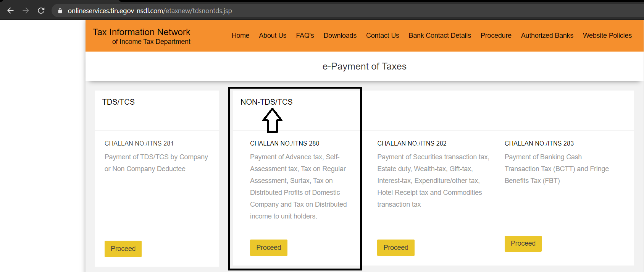Proceed with Challan ITNS 282
This screenshot has width=644, height=272.
click(x=396, y=248)
